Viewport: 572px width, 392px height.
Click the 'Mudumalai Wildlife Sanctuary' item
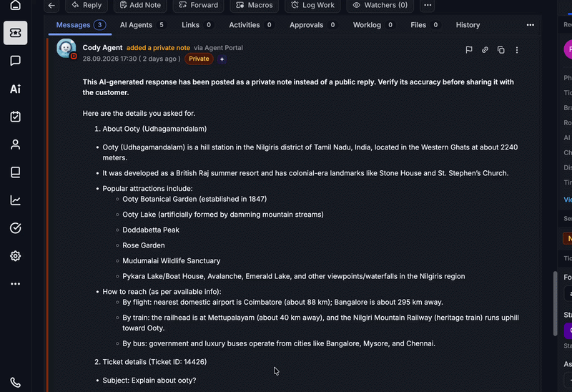(x=172, y=260)
